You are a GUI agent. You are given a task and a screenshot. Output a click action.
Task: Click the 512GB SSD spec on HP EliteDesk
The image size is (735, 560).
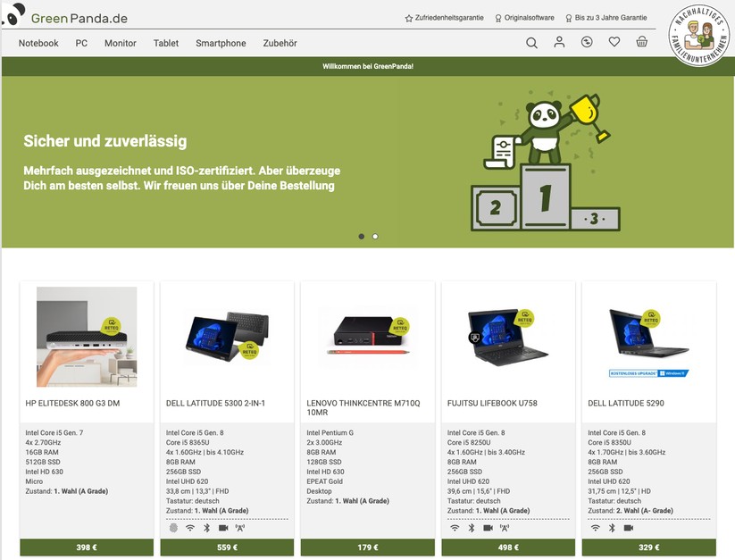pos(43,462)
